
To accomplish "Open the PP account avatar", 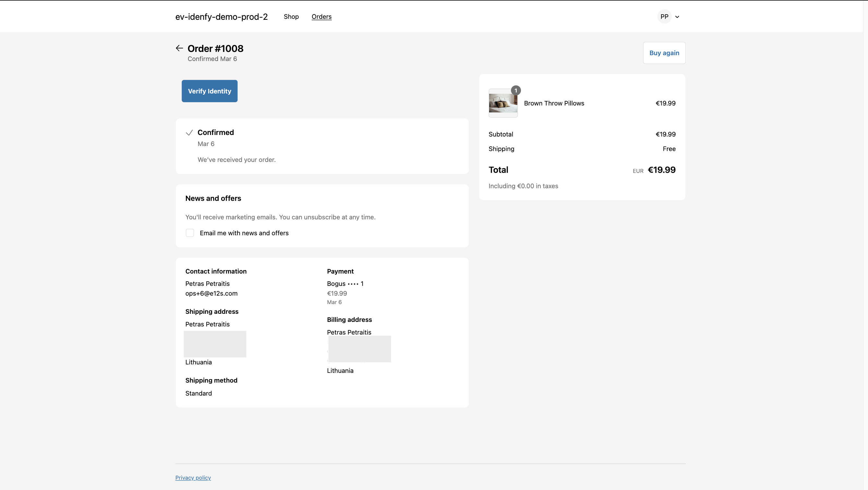I will tap(664, 16).
